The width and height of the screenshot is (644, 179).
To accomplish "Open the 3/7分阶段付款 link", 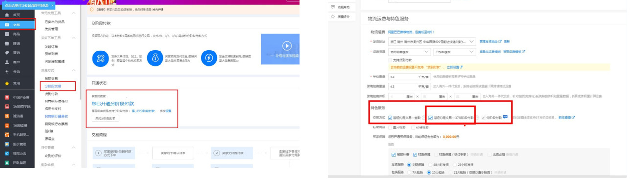I will click(x=145, y=111).
